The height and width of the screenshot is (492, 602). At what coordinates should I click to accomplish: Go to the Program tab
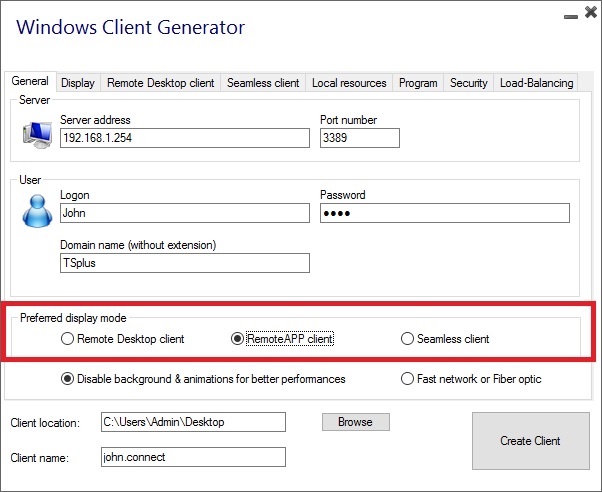(418, 83)
